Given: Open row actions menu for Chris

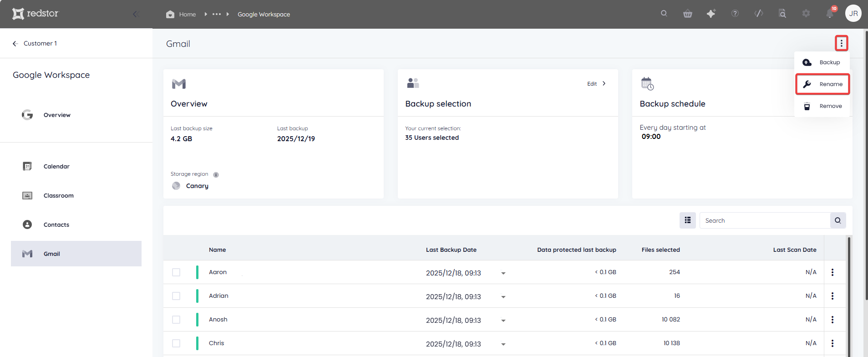Looking at the screenshot, I should coord(832,343).
